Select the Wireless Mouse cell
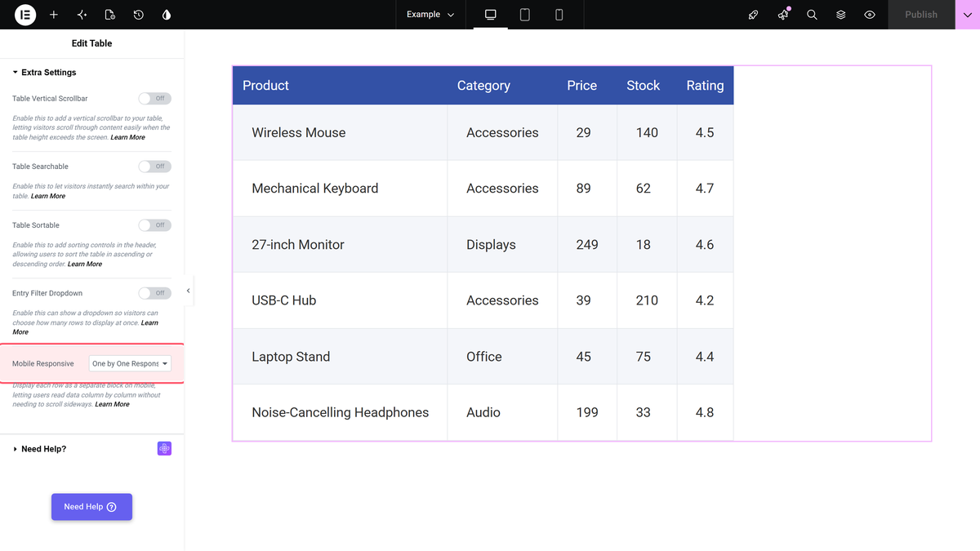The height and width of the screenshot is (551, 980). pyautogui.click(x=340, y=132)
